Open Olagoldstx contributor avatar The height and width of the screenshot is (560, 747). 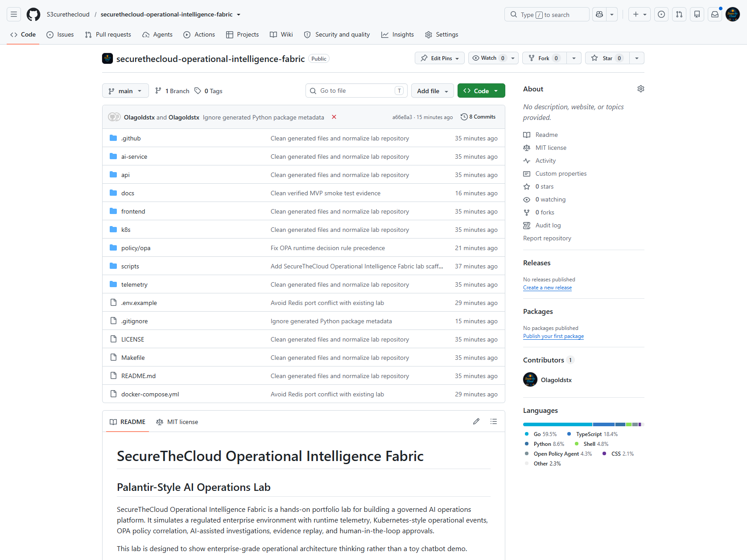[x=530, y=379]
